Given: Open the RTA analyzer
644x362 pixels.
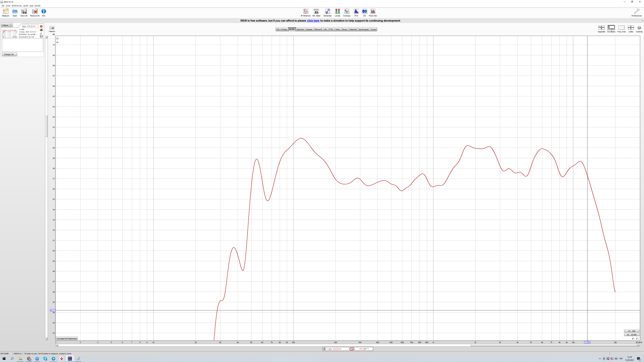Looking at the screenshot, I should tap(356, 13).
